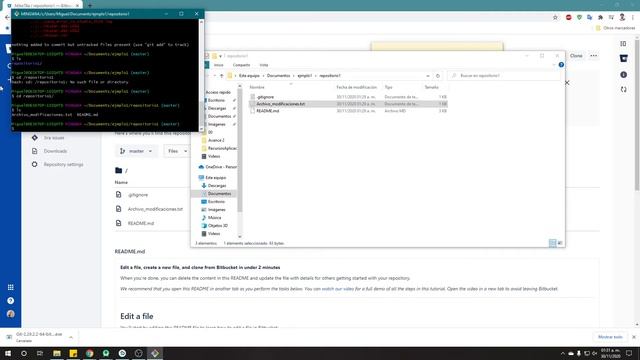
Task: Open .gitignore in Bitbucket file list
Action: [x=138, y=195]
